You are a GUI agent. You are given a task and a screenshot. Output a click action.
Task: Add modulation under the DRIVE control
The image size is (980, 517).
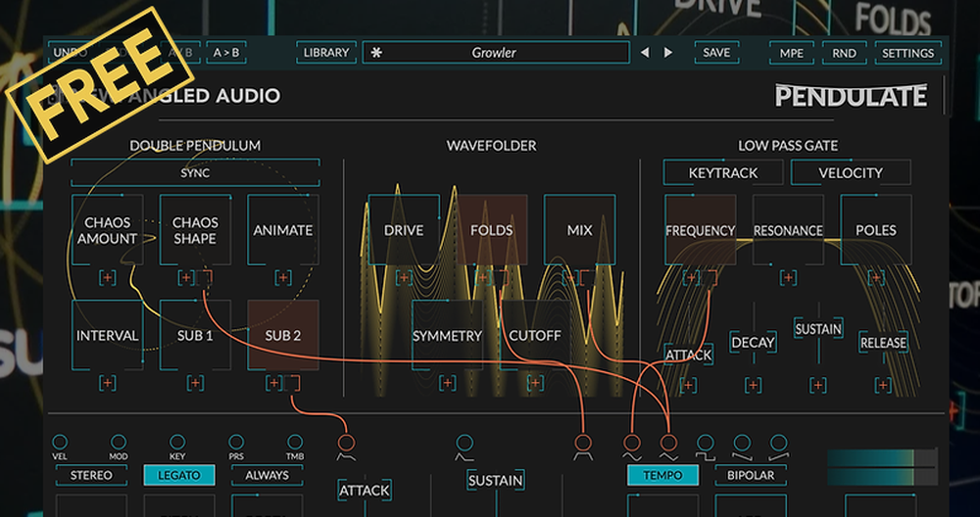[404, 278]
